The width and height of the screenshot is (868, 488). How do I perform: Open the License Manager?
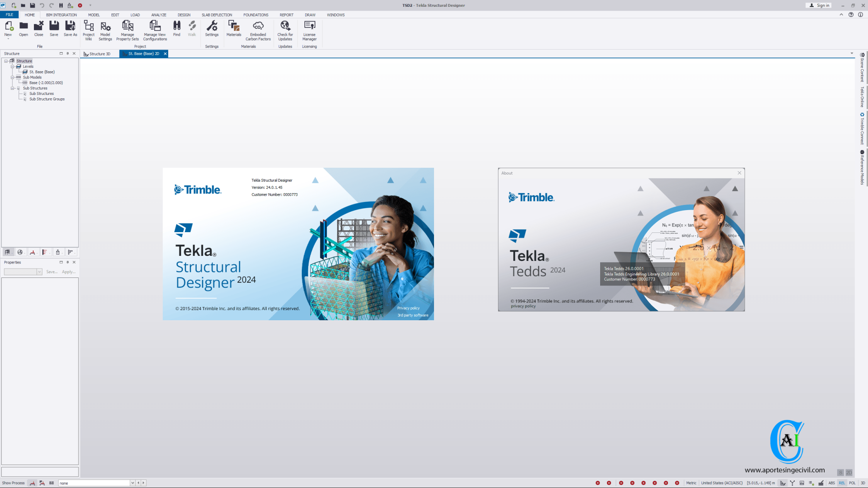point(309,30)
